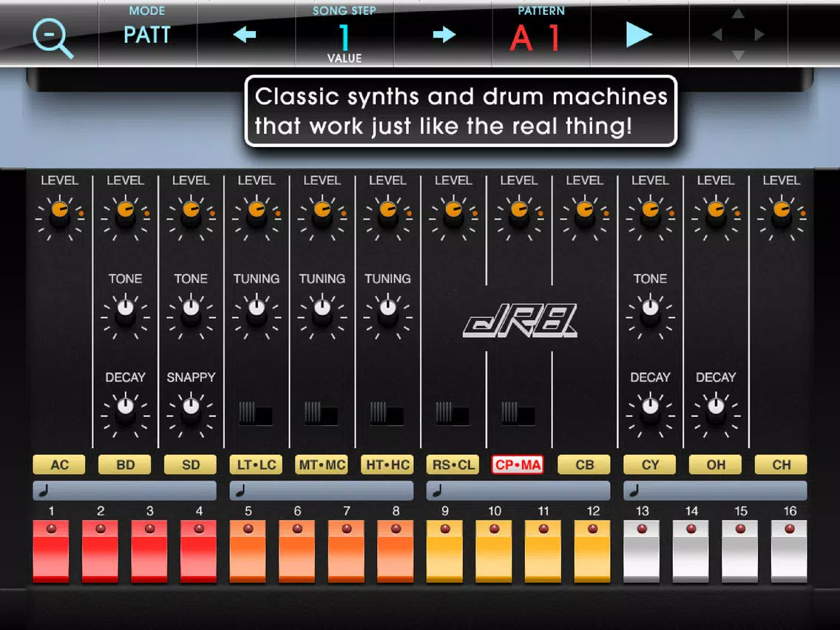Toggle the LT•LC tom/conga switch

pos(256,413)
